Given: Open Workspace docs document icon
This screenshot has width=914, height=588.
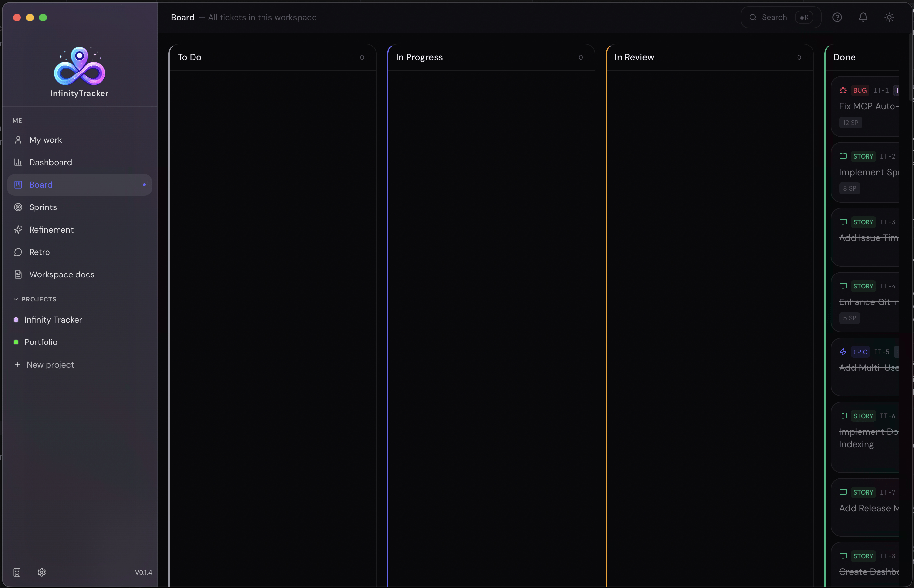Looking at the screenshot, I should pos(18,274).
